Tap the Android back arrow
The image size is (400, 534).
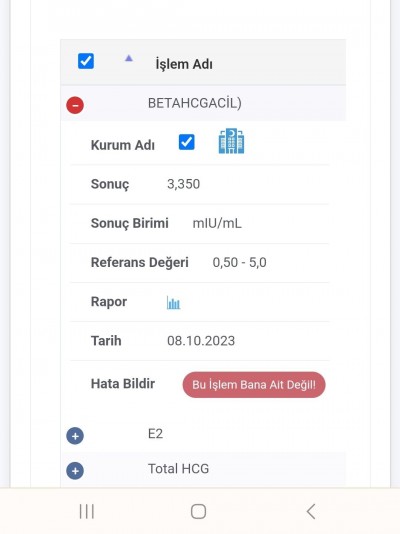pos(311,511)
